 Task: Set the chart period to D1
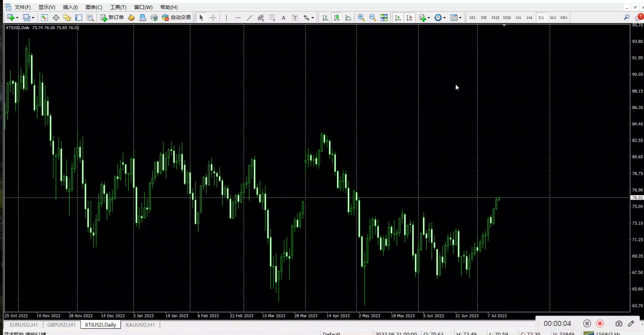(541, 18)
